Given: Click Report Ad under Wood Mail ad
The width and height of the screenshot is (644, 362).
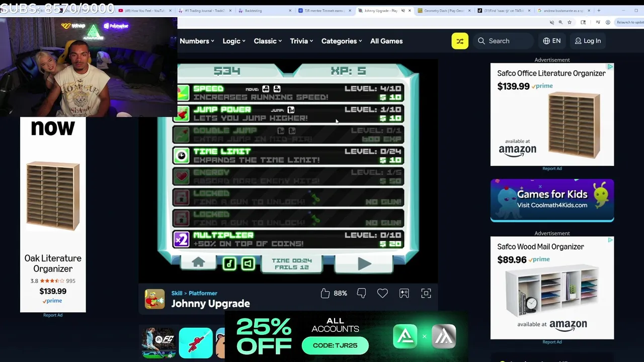Looking at the screenshot, I should pos(552,342).
